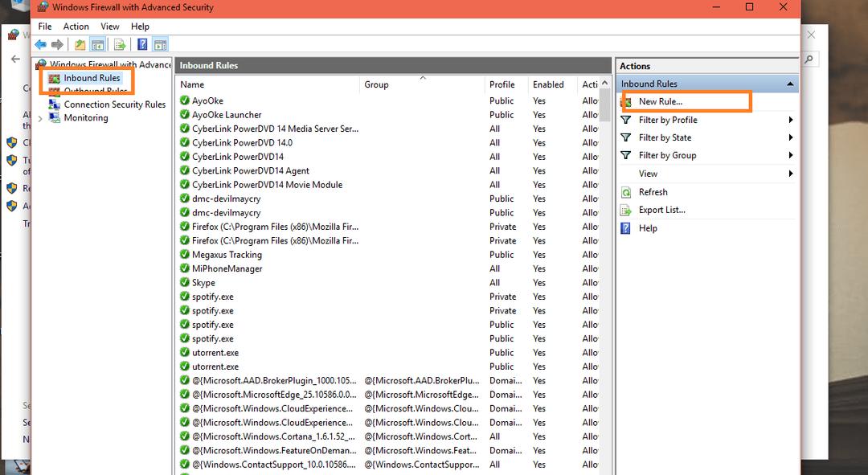Click the @{Microsoft.Windows.Cort... Group cell
Screen dimensions: 868x475
pos(420,436)
